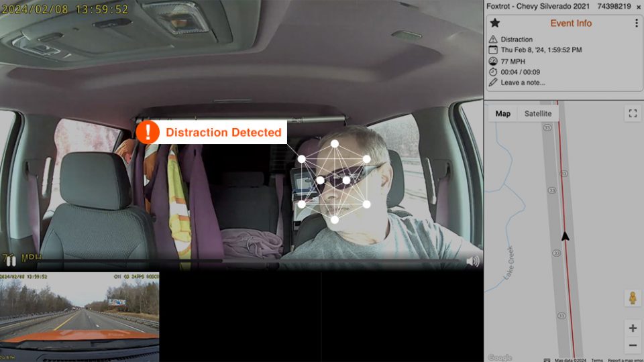Viewport: 644px width, 362px height.
Task: Click the Distraction event type label
Action: click(x=517, y=40)
